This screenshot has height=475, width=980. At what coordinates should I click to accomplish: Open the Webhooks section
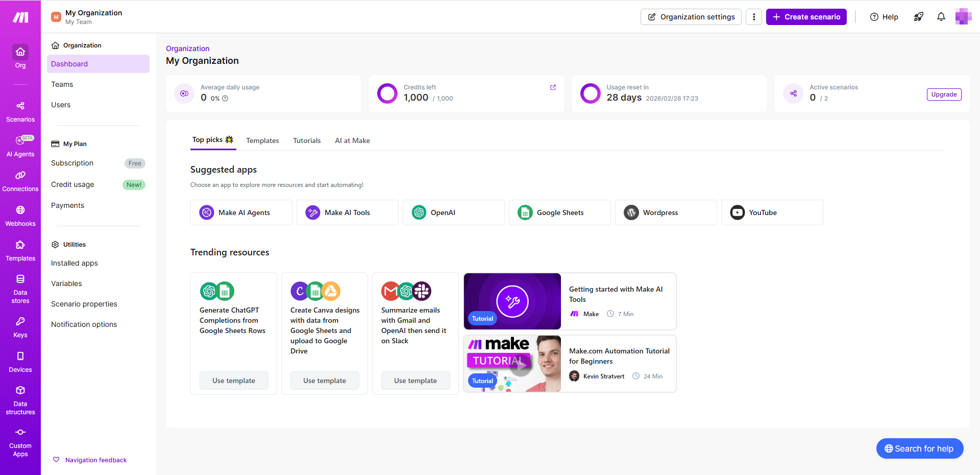[20, 216]
